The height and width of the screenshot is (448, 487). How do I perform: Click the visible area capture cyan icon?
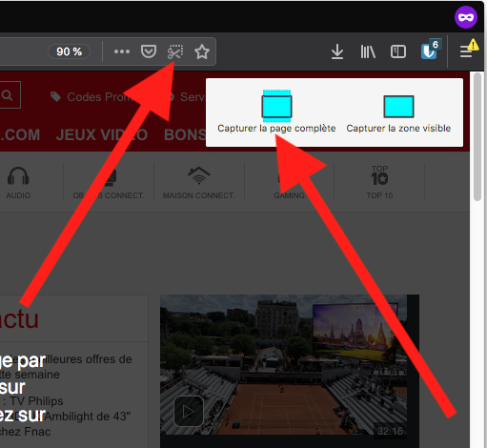coord(398,107)
